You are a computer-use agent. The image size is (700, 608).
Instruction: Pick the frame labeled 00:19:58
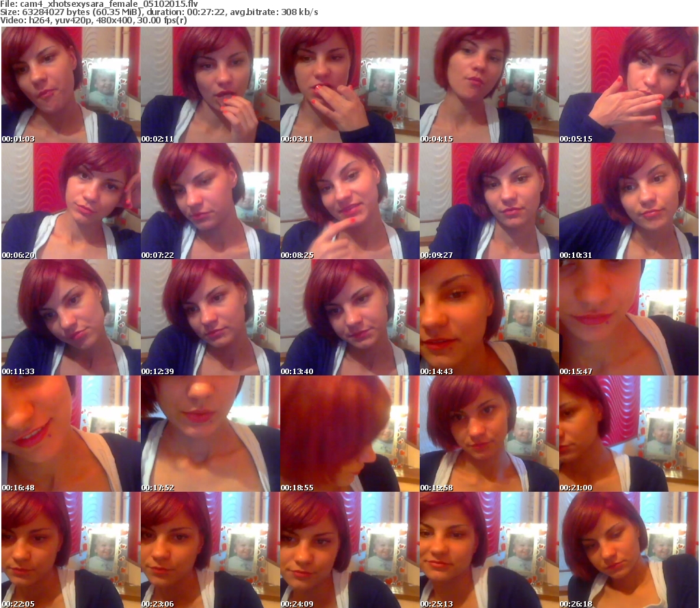pos(489,434)
